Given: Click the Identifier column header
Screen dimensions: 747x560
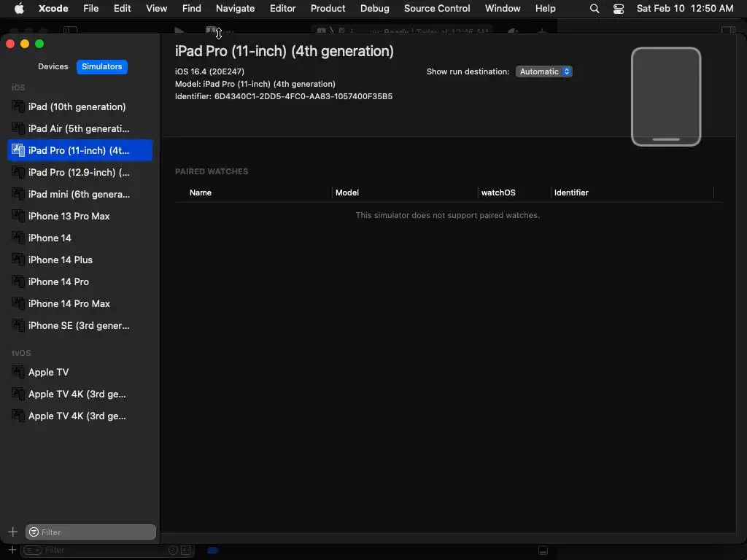Looking at the screenshot, I should 570,192.
